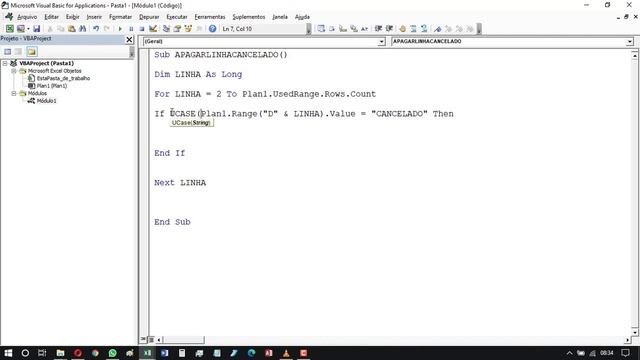Click List Properties/Methods icon in Edit toolbar
Screen dimensions: 640x360
(x=321, y=29)
